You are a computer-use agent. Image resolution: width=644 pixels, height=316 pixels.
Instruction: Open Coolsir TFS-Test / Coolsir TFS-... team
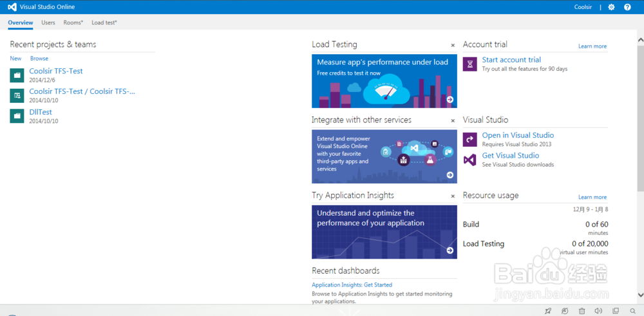(82, 91)
